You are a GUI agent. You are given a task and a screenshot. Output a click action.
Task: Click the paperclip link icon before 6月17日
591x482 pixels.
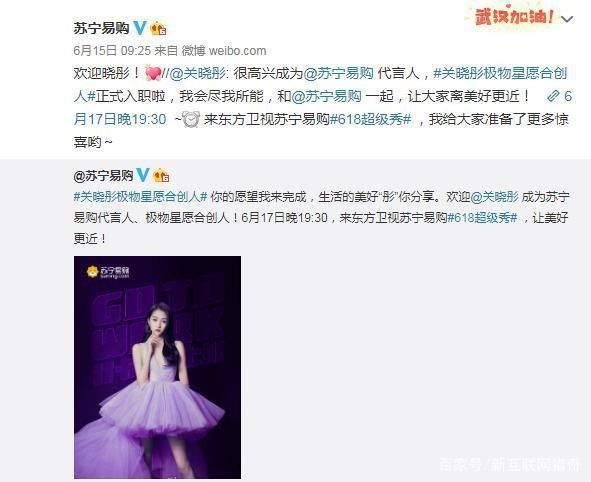553,96
